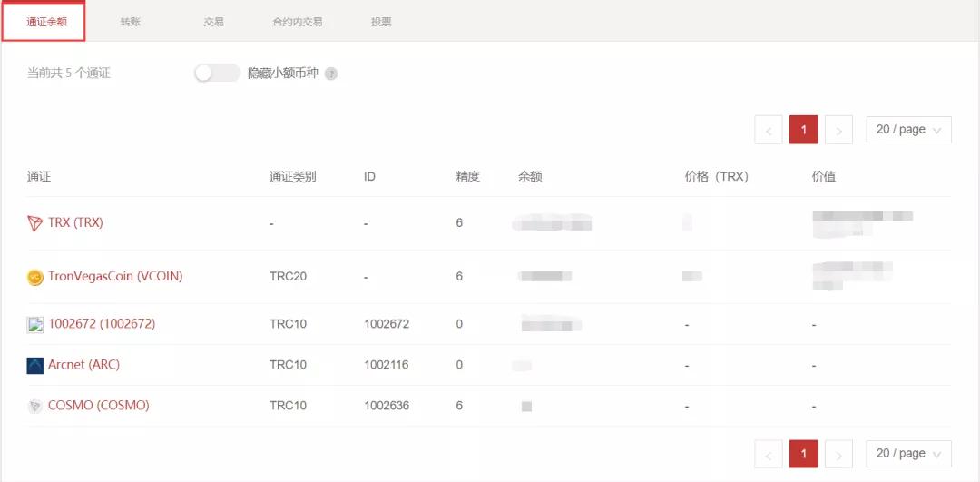Click the 价格 (TRX) column header

(x=717, y=177)
